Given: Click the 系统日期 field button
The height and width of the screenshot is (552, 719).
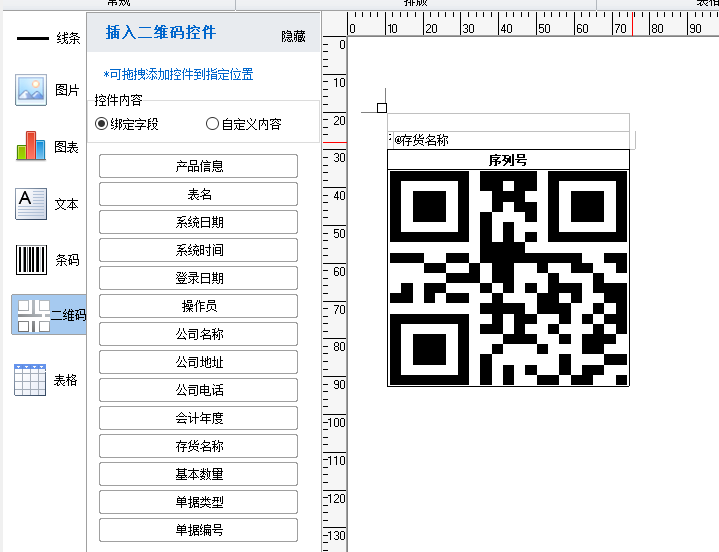Looking at the screenshot, I should 199,222.
